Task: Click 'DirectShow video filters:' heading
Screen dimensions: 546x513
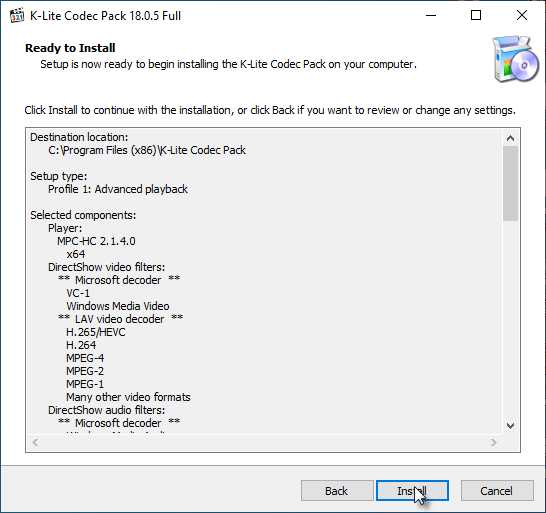Action: (107, 267)
